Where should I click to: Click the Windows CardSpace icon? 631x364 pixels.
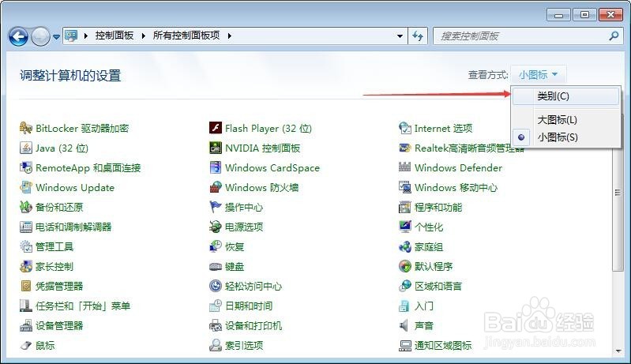(x=216, y=167)
